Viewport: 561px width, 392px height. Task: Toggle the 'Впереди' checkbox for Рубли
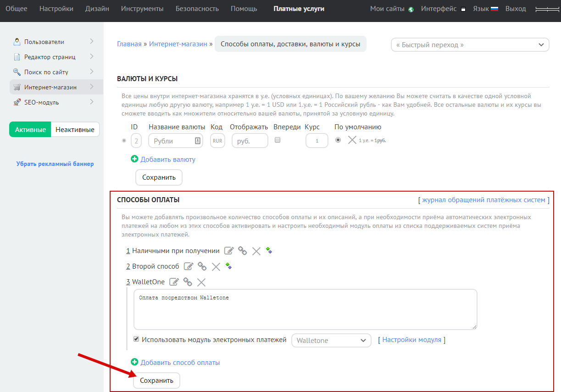coord(278,140)
